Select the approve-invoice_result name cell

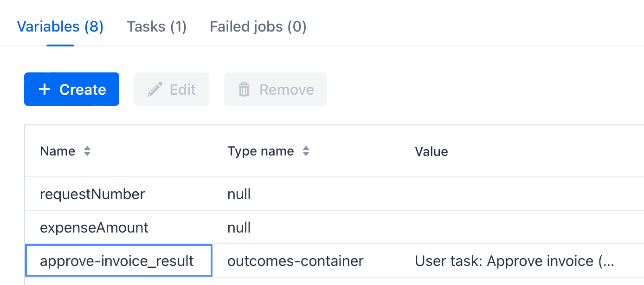pyautogui.click(x=117, y=261)
